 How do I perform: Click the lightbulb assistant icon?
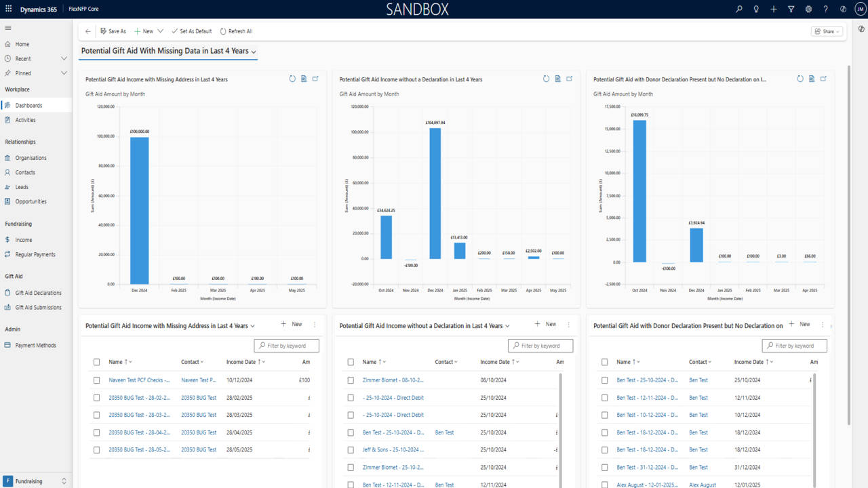756,9
